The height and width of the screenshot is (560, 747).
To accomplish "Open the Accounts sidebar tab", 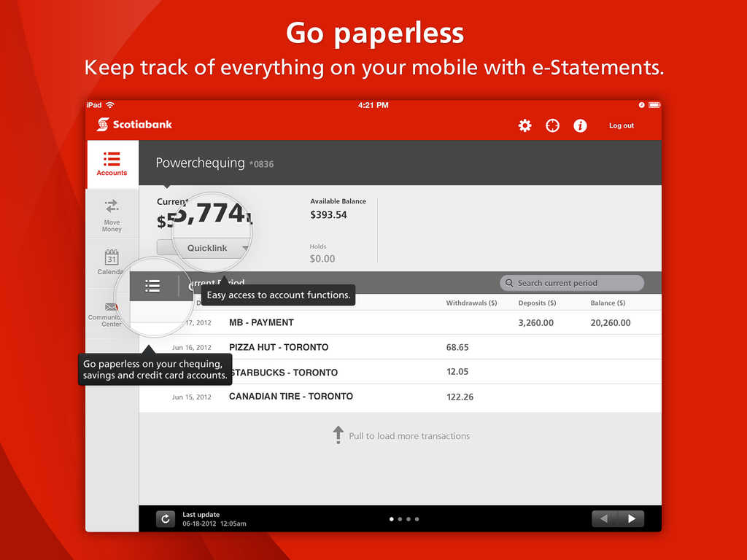I will click(x=112, y=164).
